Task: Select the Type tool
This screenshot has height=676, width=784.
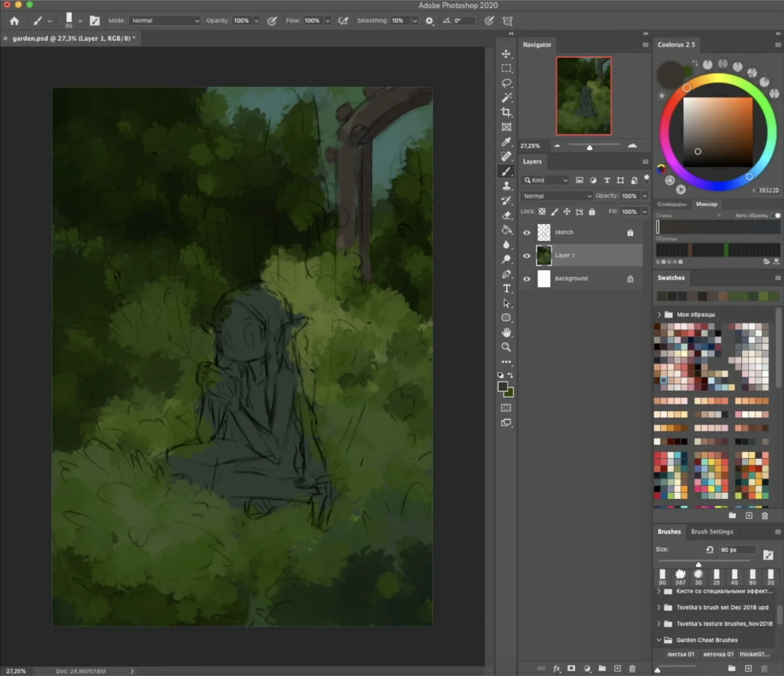Action: (506, 289)
